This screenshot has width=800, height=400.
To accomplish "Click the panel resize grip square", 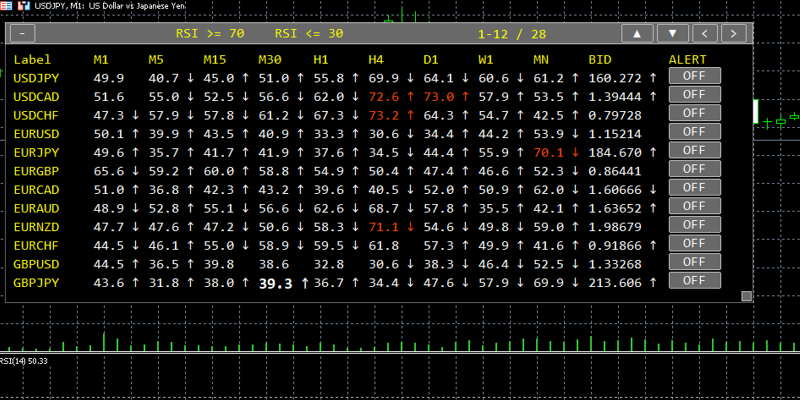I will tap(746, 296).
